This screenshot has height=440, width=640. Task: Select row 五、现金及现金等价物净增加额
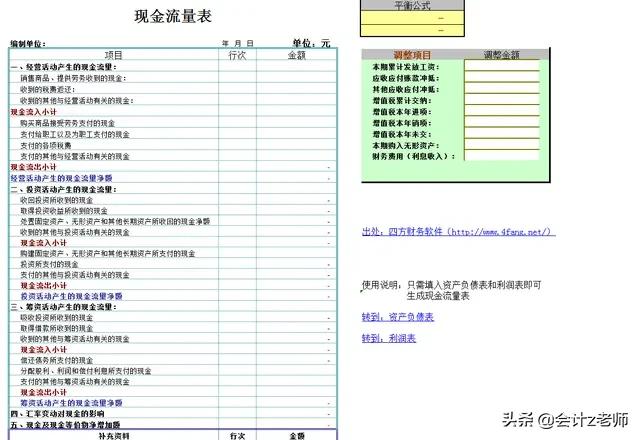point(173,424)
